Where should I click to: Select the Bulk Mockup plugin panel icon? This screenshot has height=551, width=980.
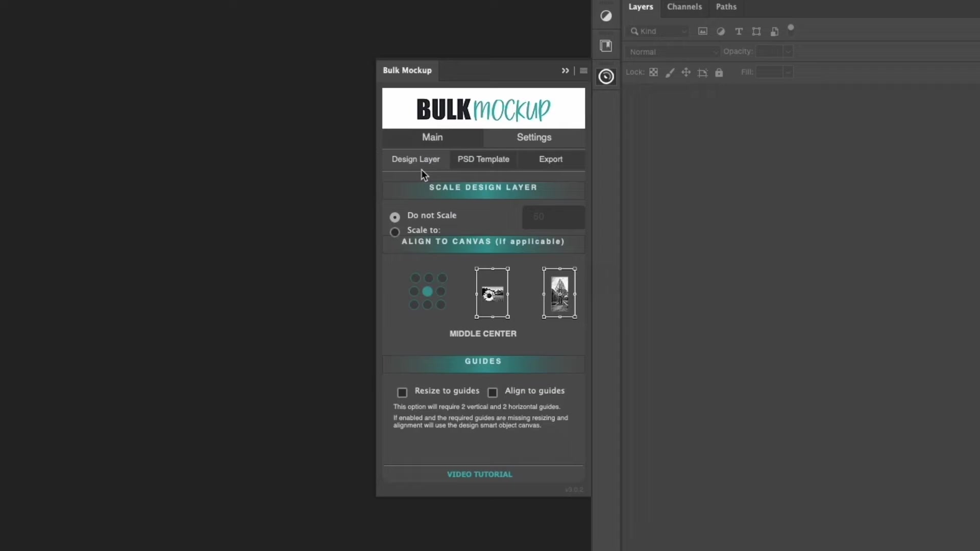(x=606, y=77)
